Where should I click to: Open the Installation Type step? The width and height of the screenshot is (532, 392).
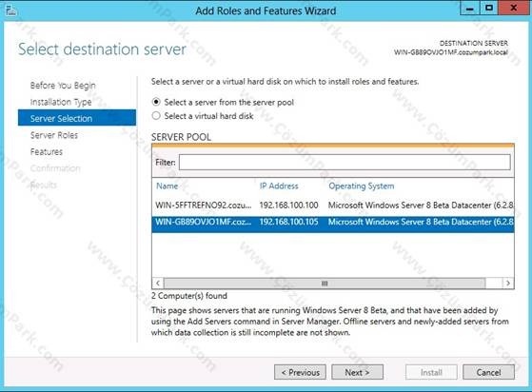click(61, 102)
